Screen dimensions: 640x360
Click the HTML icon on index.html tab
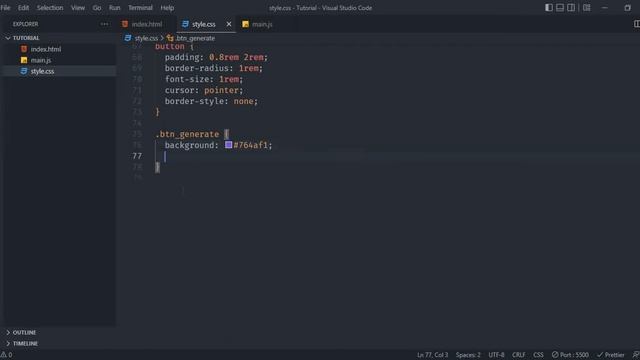point(125,24)
